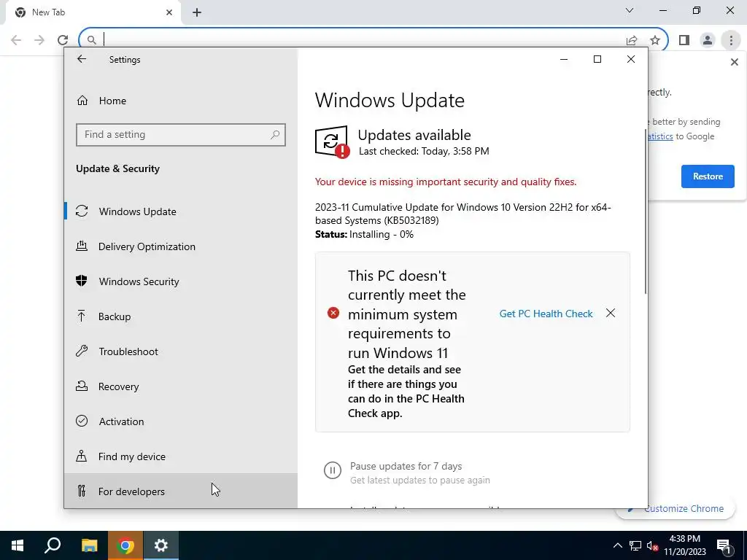747x560 pixels.
Task: Open Delivery Optimization settings
Action: 181,246
